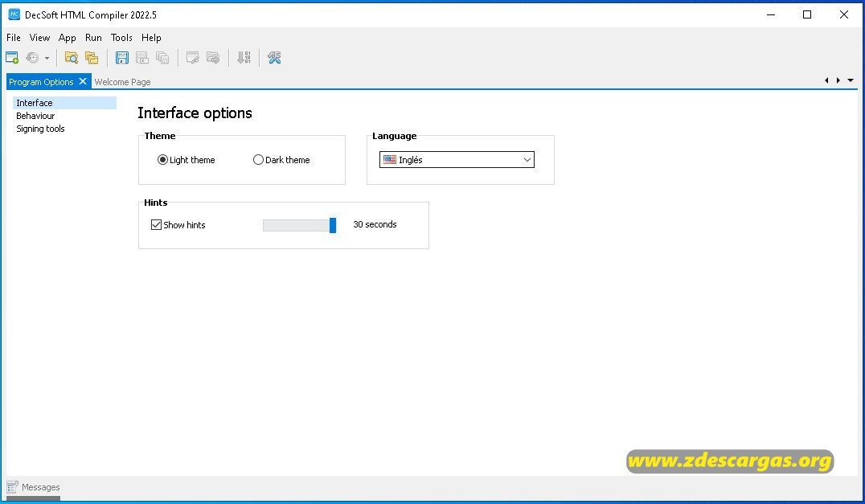Close the DecSoft HTML Compiler window
Screen dimensions: 865x504
[x=844, y=15]
